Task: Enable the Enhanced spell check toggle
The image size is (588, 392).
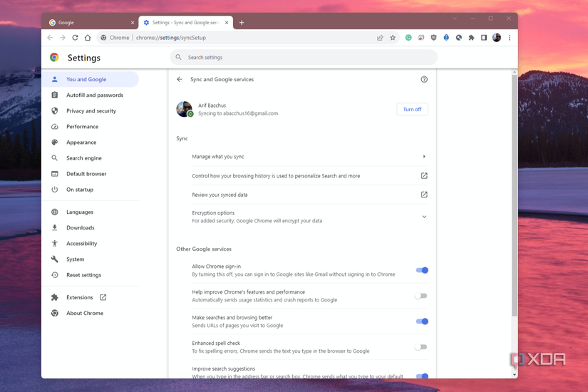Action: coord(421,346)
